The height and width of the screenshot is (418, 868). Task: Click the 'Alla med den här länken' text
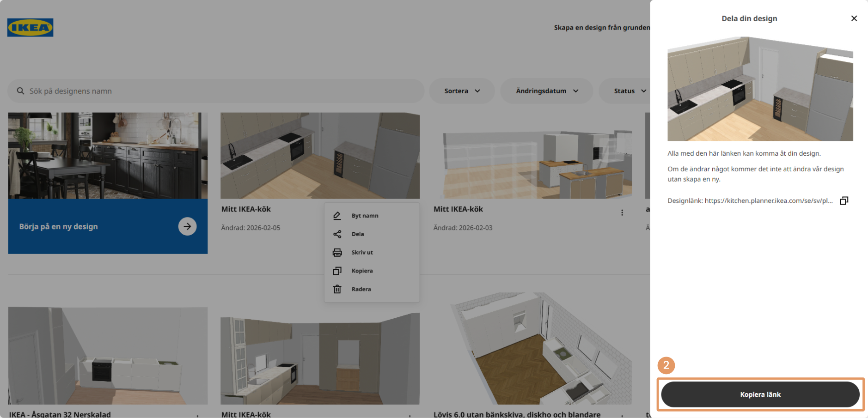click(x=744, y=153)
